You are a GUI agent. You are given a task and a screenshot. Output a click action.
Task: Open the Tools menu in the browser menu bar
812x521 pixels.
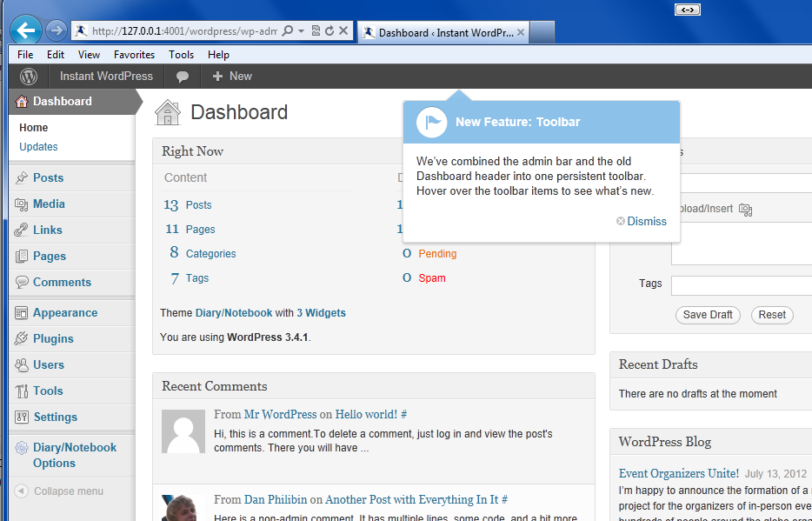181,54
